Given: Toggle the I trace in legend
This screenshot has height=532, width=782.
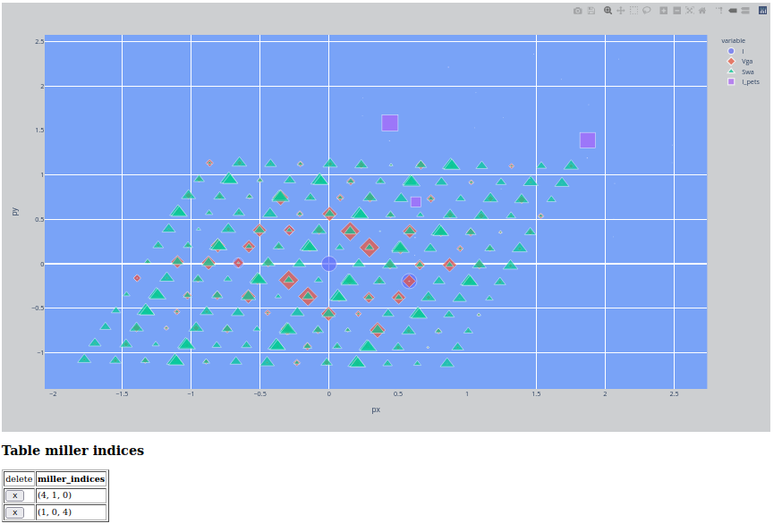Looking at the screenshot, I should click(x=736, y=51).
